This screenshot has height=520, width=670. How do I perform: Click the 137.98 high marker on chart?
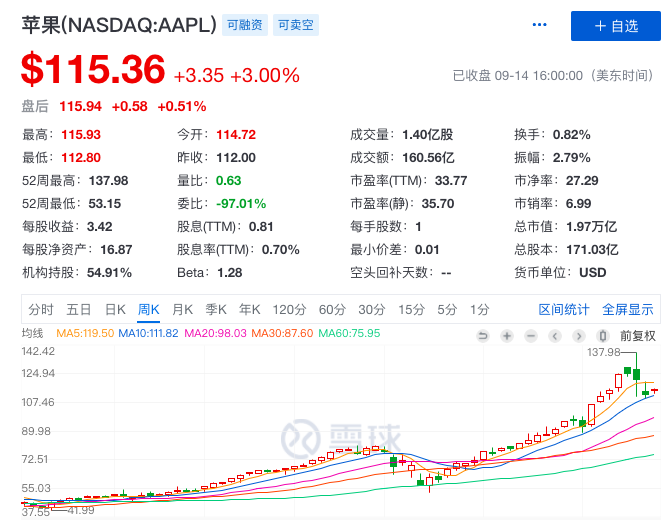pyautogui.click(x=603, y=352)
